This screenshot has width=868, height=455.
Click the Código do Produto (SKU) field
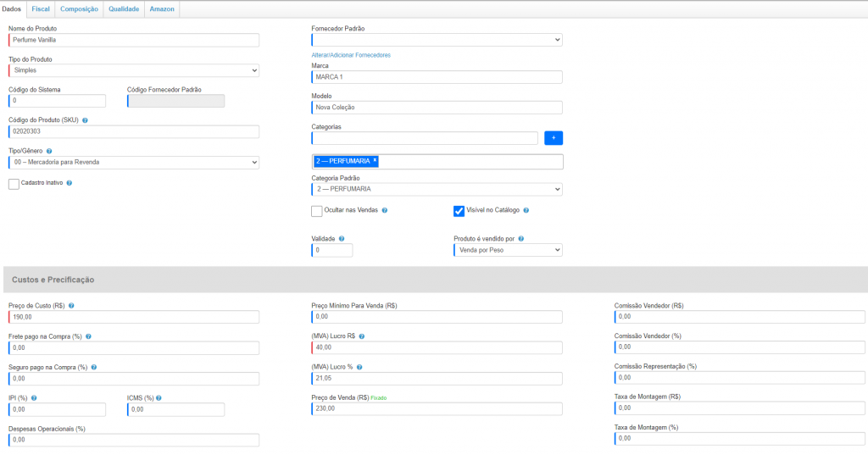pyautogui.click(x=134, y=131)
